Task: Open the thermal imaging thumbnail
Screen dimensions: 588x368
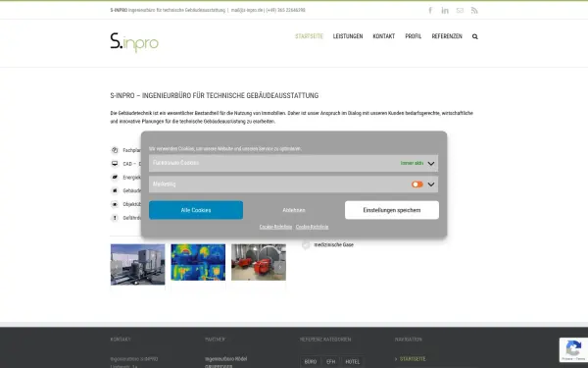Action: tap(198, 262)
